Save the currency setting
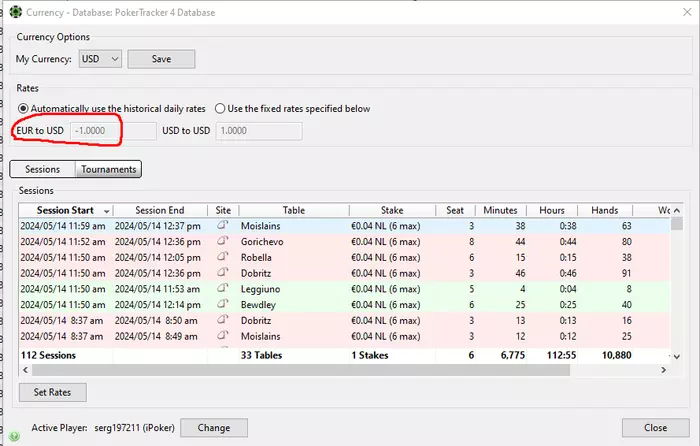Screen dimensions: 700x446 click(x=161, y=59)
